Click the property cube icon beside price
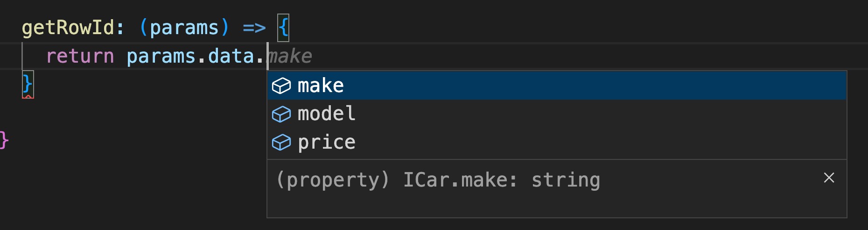This screenshot has height=230, width=868. 281,142
